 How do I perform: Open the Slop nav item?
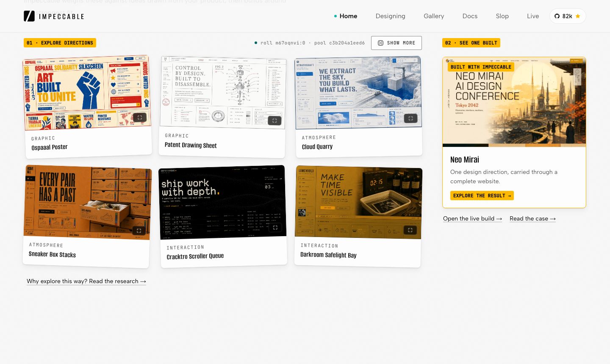pyautogui.click(x=502, y=16)
